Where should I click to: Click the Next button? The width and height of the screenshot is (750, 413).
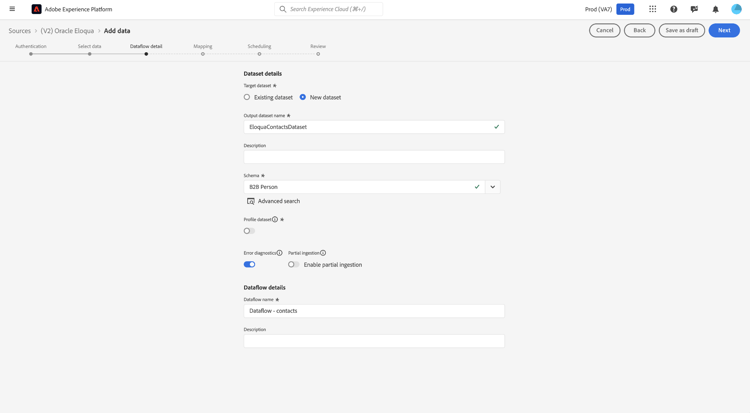724,30
